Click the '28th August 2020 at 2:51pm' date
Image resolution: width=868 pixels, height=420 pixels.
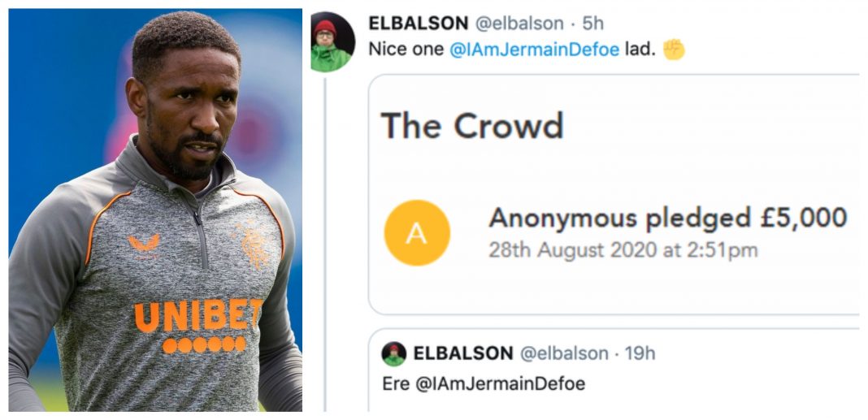pos(623,250)
